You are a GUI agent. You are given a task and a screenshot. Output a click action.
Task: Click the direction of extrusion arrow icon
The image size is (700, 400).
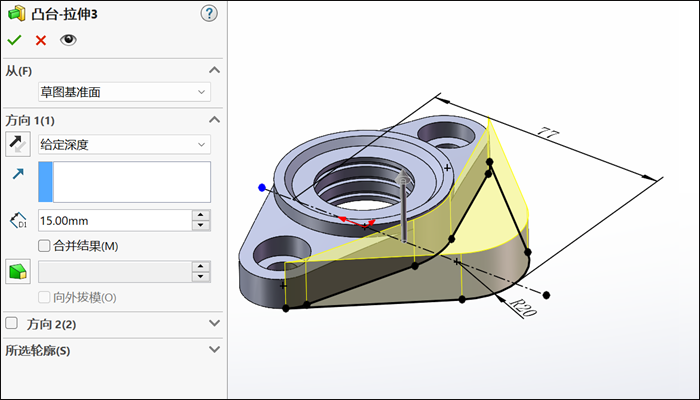click(18, 174)
